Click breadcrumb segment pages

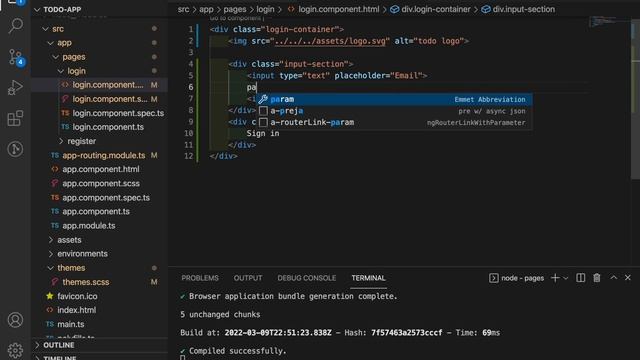[235, 9]
